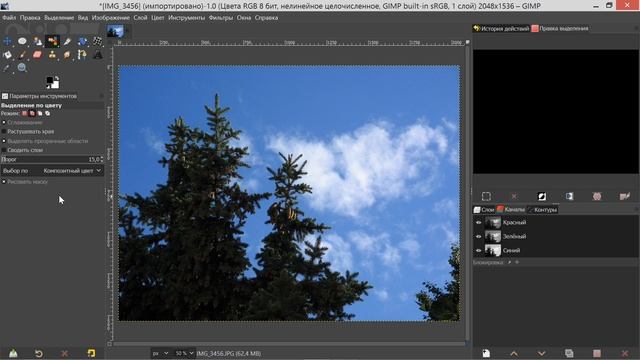Select the pink Eraser tool
The image size is (640, 360).
pos(38,55)
